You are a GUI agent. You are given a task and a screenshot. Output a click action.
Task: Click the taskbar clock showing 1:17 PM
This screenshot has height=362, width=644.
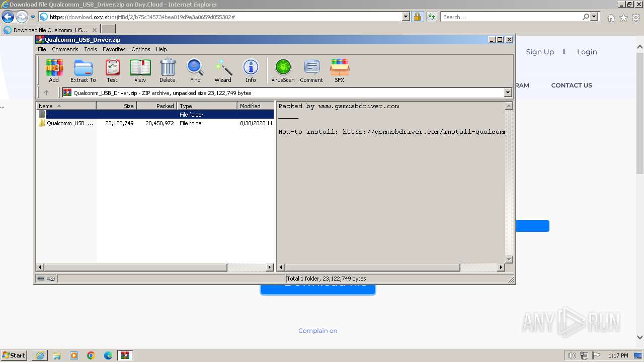point(618,355)
